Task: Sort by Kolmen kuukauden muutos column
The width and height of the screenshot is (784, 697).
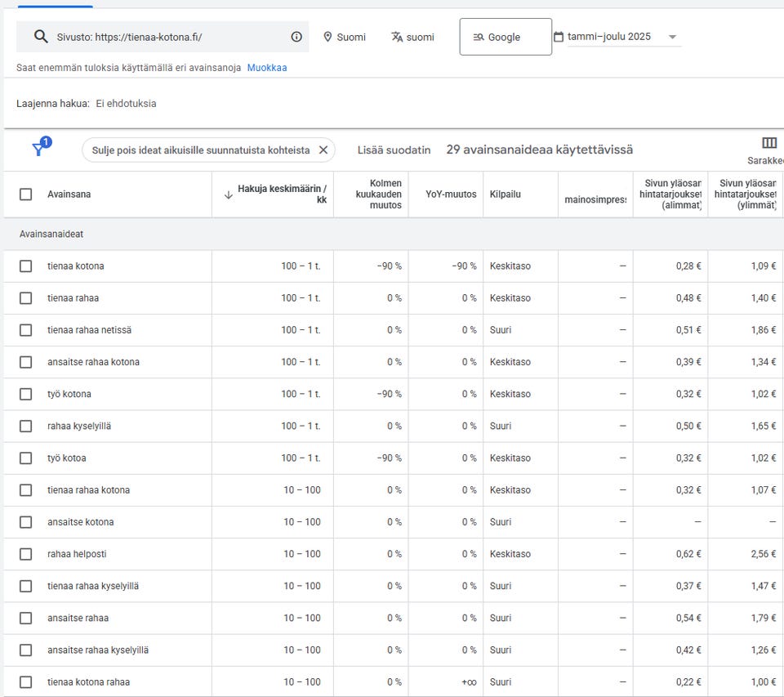Action: [378, 194]
